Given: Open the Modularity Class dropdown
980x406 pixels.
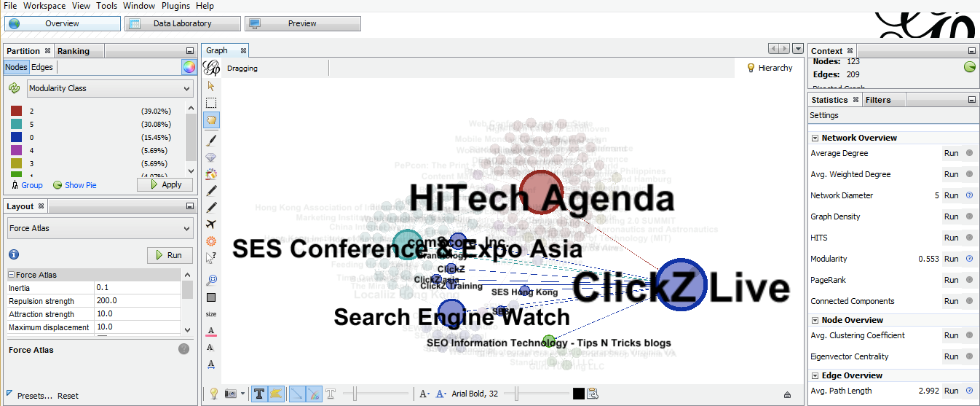Looking at the screenshot, I should 110,88.
